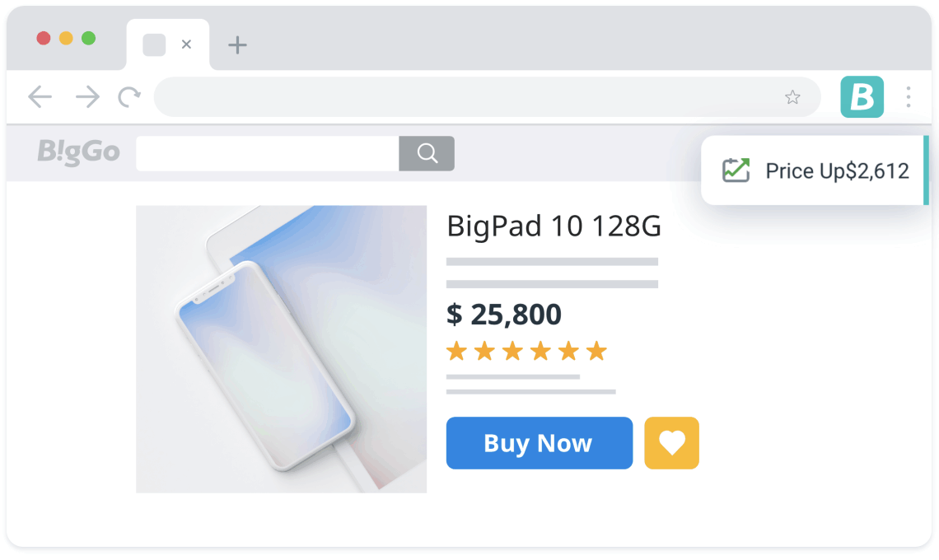Go back with left arrow
This screenshot has width=939, height=560.
click(40, 96)
